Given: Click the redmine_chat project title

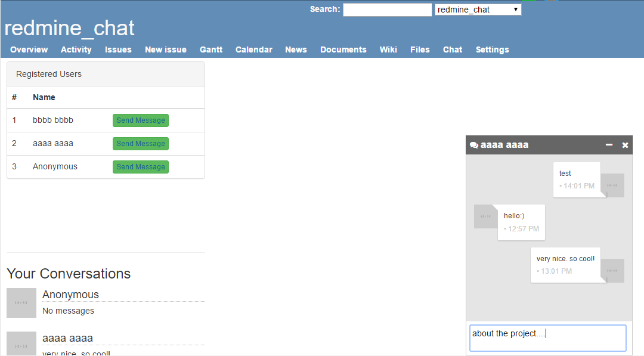Looking at the screenshot, I should point(69,28).
